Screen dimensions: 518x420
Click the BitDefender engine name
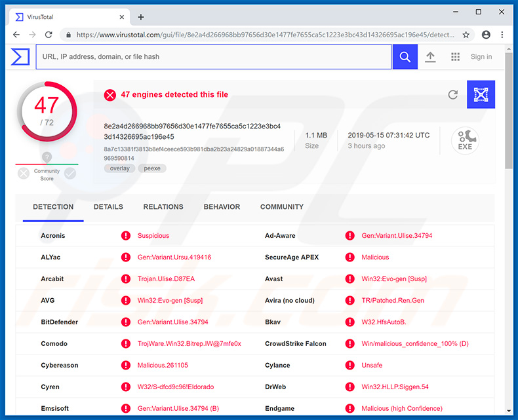tap(60, 322)
